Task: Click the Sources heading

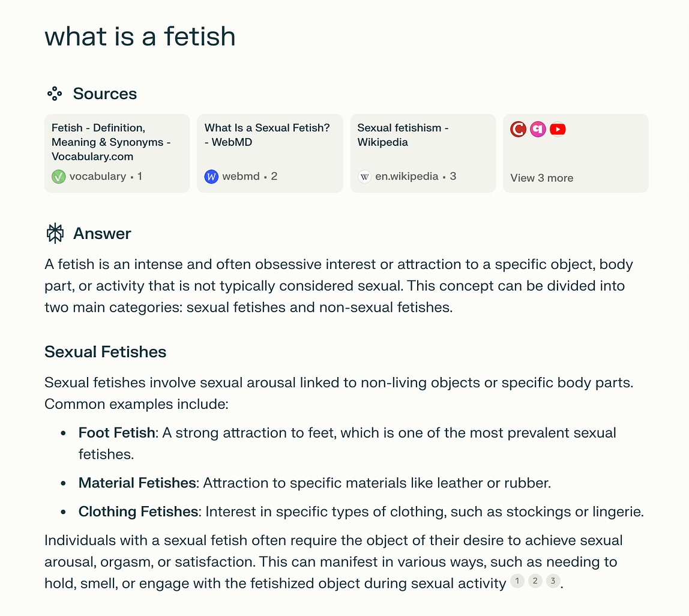Action: click(x=104, y=94)
